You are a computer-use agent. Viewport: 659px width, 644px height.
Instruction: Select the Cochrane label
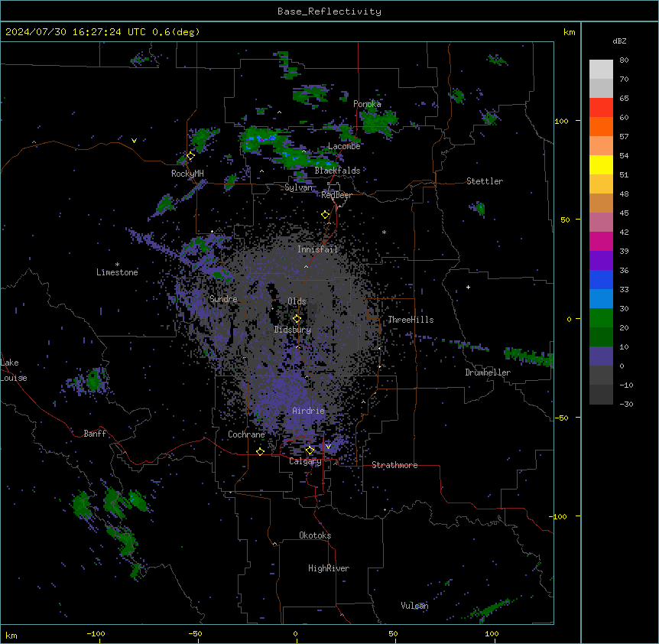(x=246, y=434)
